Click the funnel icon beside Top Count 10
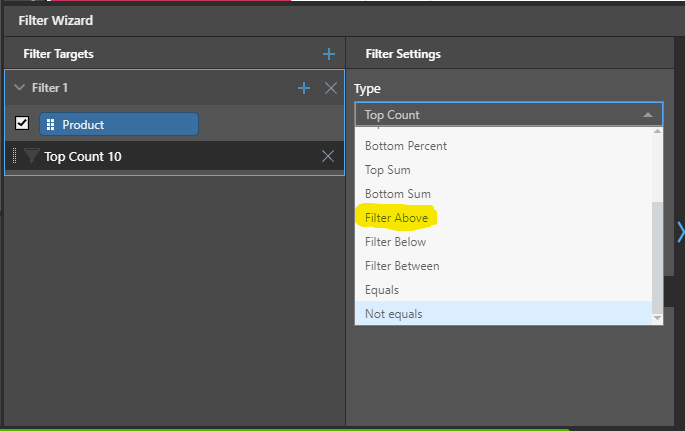 [x=31, y=155]
